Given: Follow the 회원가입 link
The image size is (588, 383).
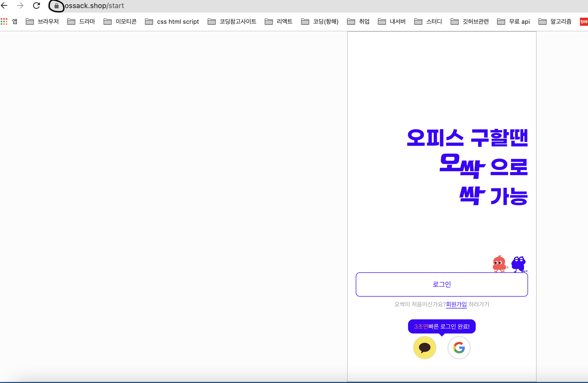Looking at the screenshot, I should coord(456,304).
